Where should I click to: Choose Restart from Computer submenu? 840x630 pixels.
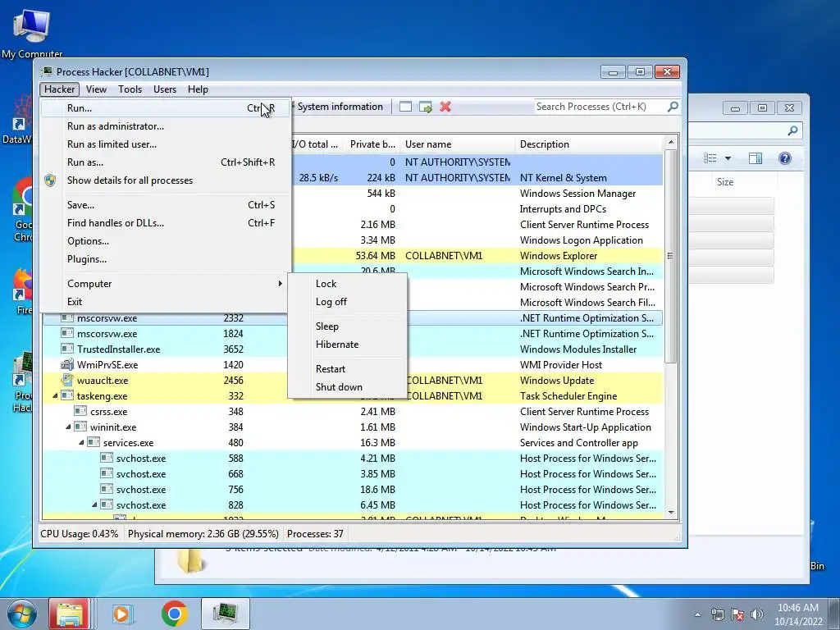pos(348,369)
